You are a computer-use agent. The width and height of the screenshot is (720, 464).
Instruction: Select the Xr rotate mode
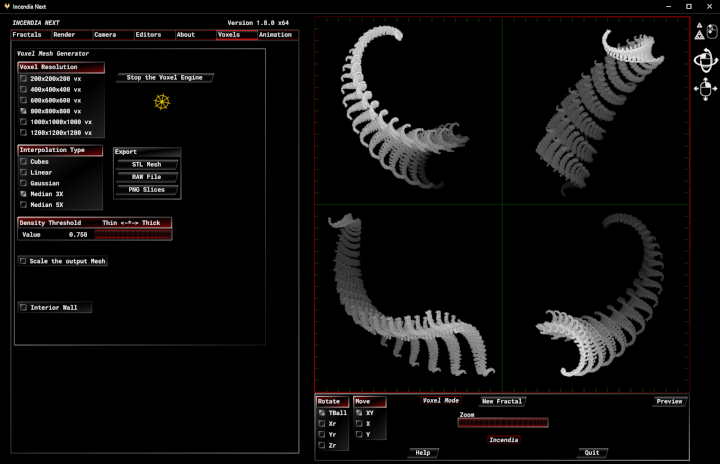tap(322, 423)
